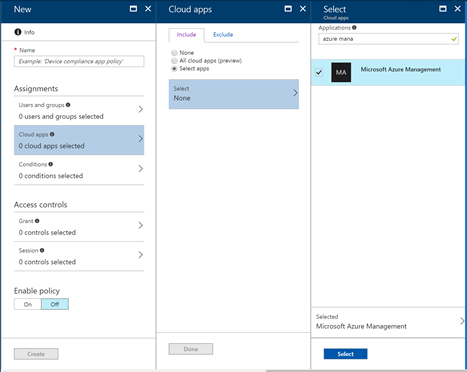Screen dimensions: 467x372
Task: Click the Access controls heading
Action: coord(40,205)
